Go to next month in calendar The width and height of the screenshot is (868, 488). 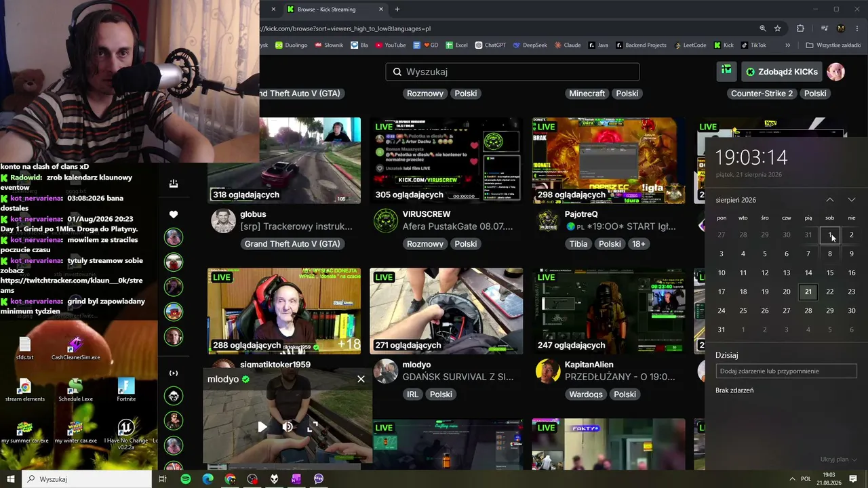(x=851, y=200)
